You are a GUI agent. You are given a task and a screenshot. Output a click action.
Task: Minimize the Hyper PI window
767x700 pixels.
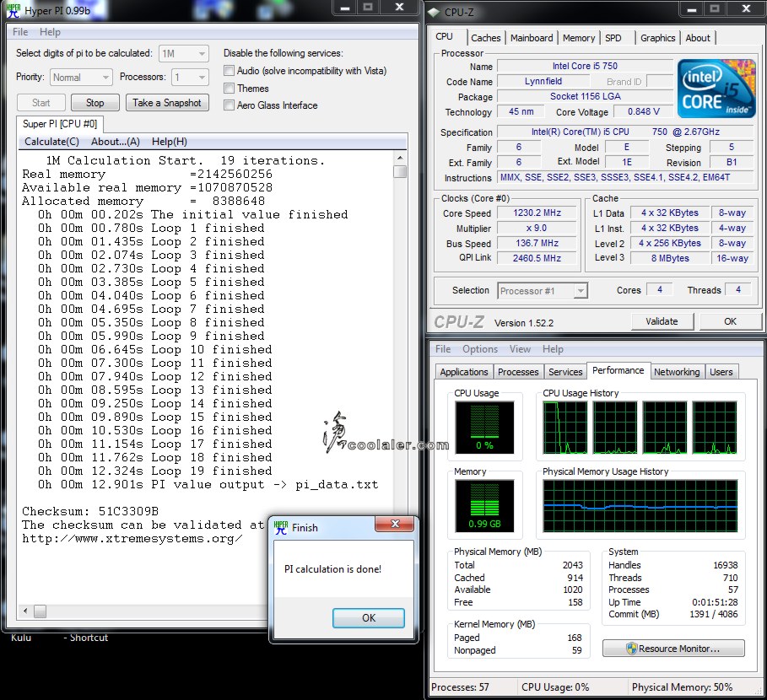pos(345,8)
